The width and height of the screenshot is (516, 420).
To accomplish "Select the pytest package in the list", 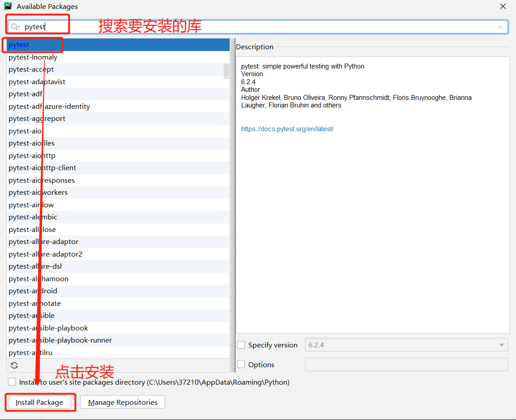I will click(118, 45).
